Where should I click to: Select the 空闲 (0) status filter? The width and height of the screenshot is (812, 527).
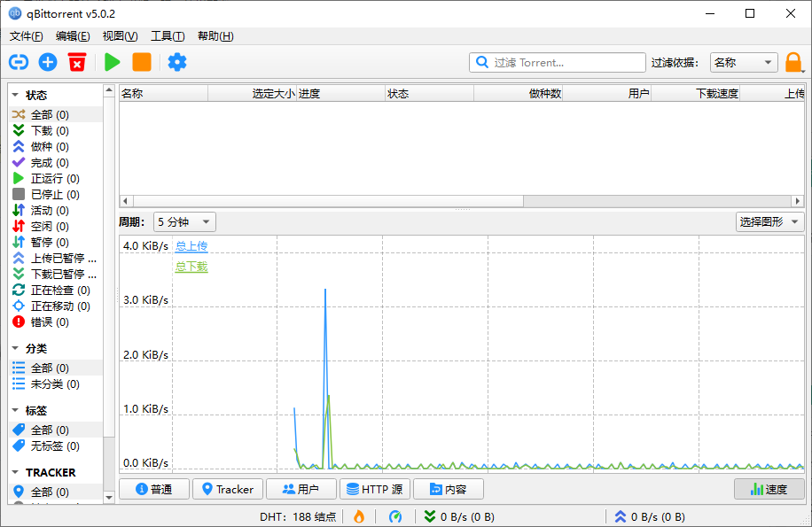pyautogui.click(x=56, y=226)
